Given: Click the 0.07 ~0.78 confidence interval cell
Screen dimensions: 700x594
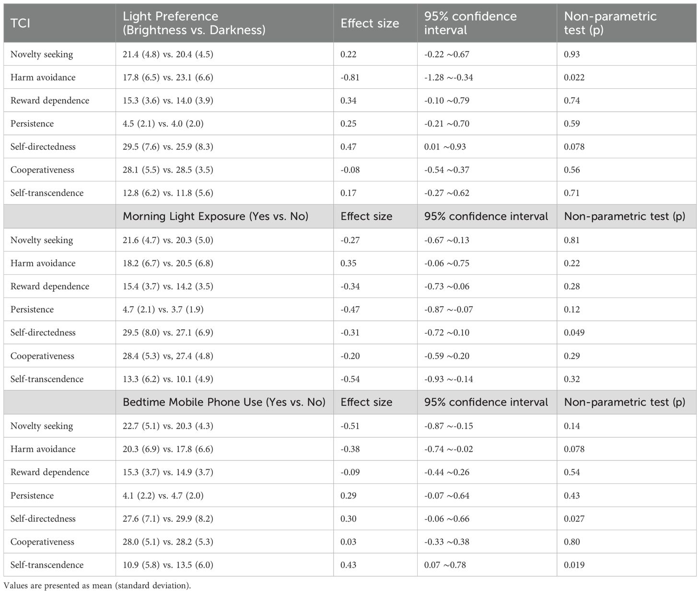Looking at the screenshot, I should [x=487, y=565].
